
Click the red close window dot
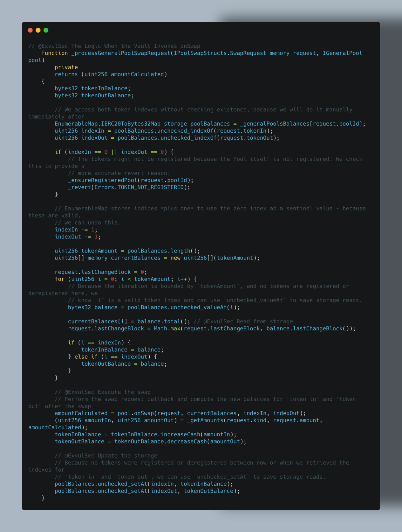coord(30,30)
